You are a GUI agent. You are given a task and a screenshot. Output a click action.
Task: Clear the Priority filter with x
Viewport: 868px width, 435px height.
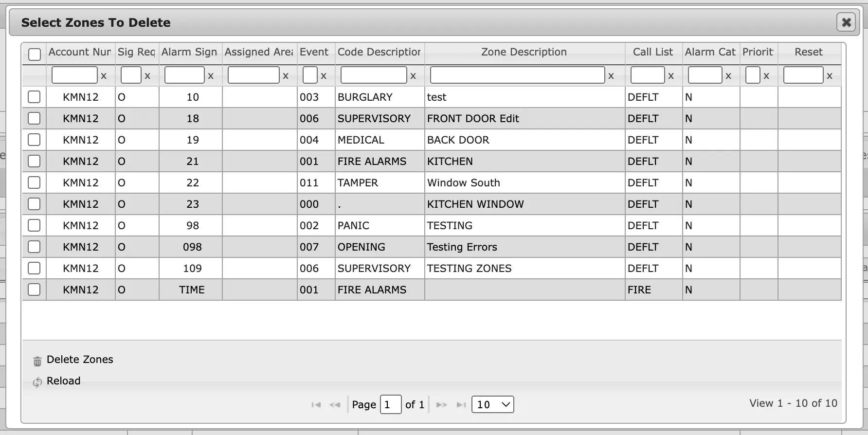coord(766,76)
